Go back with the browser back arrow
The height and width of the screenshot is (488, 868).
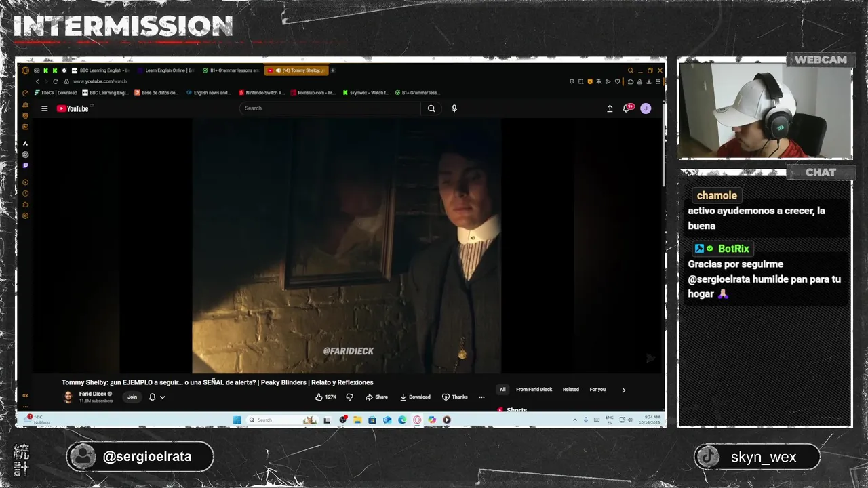37,81
